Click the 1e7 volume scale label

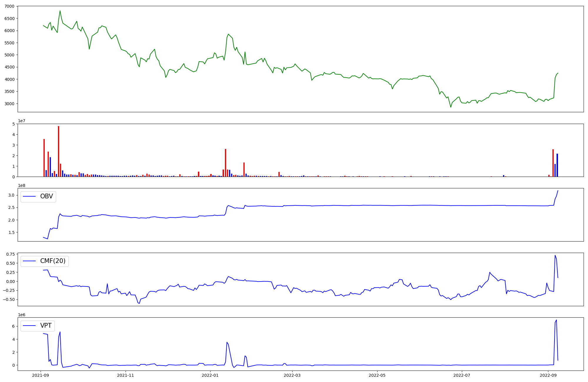pos(21,121)
